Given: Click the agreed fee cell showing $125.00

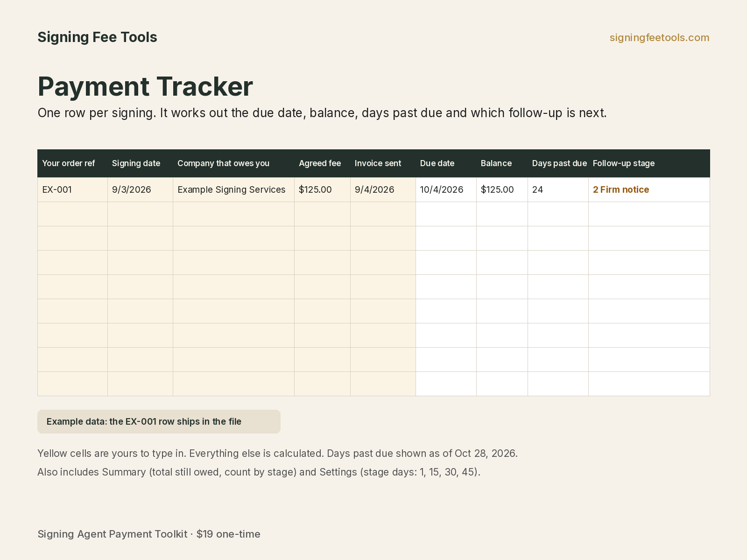Looking at the screenshot, I should (322, 189).
